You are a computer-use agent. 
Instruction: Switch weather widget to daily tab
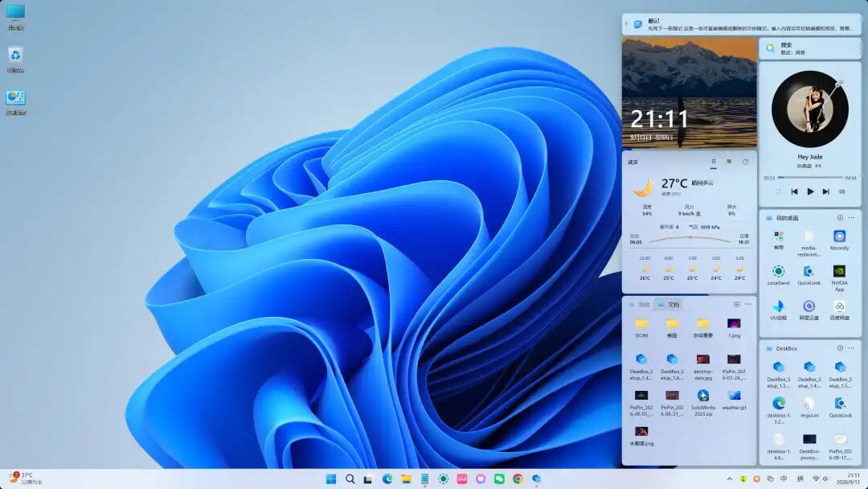coord(714,162)
